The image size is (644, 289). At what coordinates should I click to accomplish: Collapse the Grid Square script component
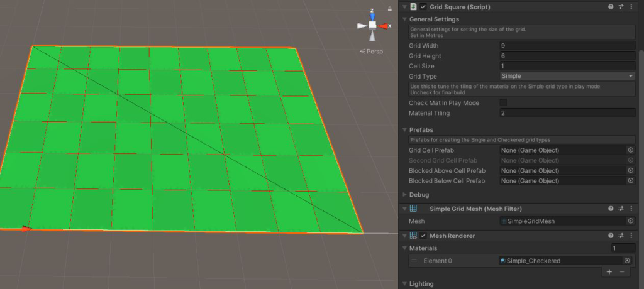click(x=404, y=7)
